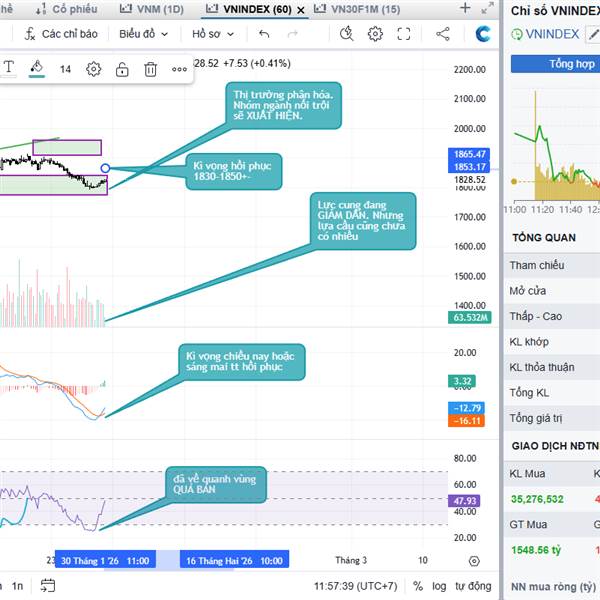Open chart settings gear in top toolbar
This screenshot has width=600, height=600.
click(x=375, y=34)
